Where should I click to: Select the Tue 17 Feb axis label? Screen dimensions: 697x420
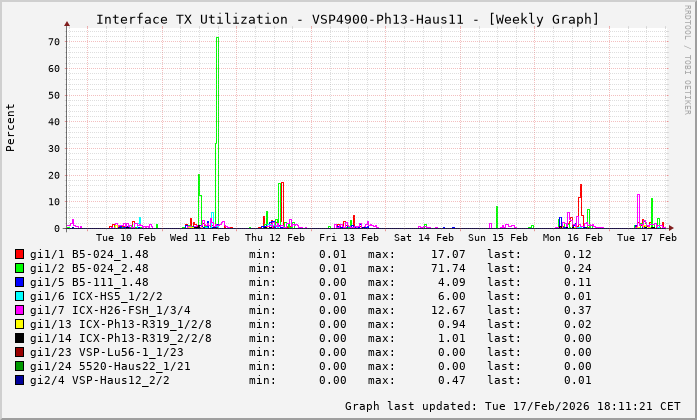coord(647,238)
